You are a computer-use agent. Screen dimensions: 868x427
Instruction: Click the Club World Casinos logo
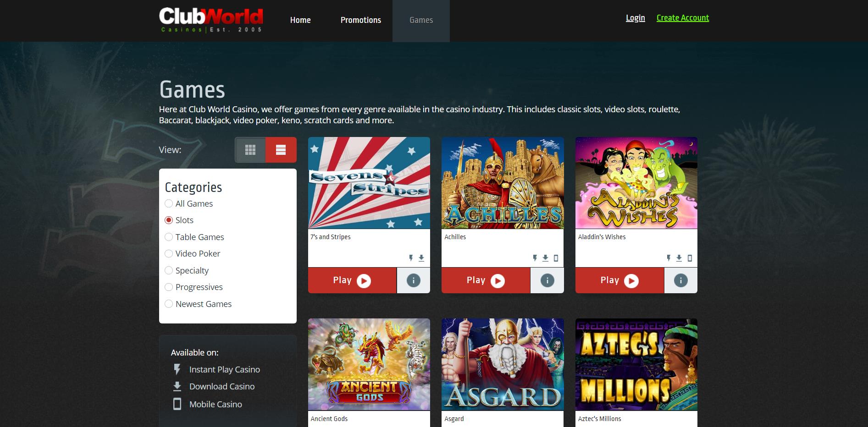point(211,20)
